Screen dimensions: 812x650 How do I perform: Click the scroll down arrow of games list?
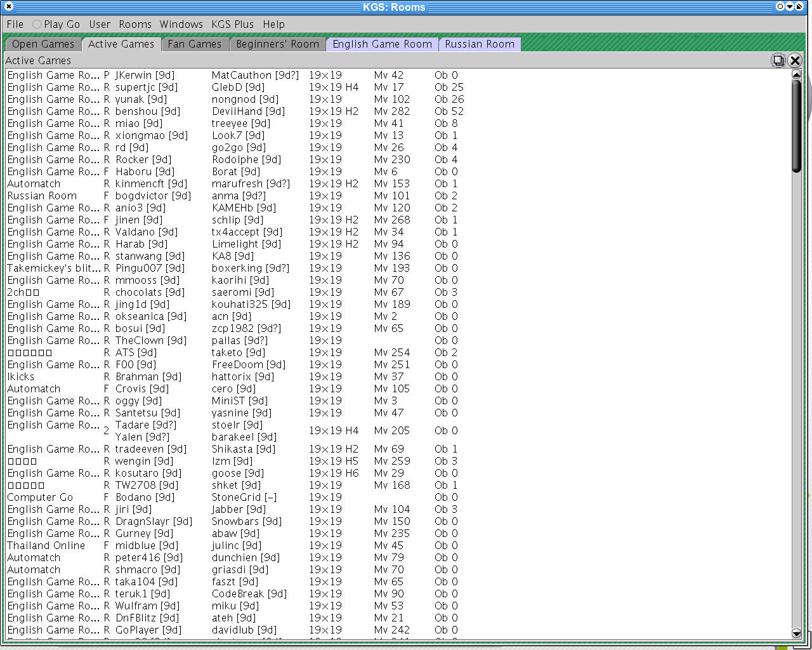coord(797,633)
